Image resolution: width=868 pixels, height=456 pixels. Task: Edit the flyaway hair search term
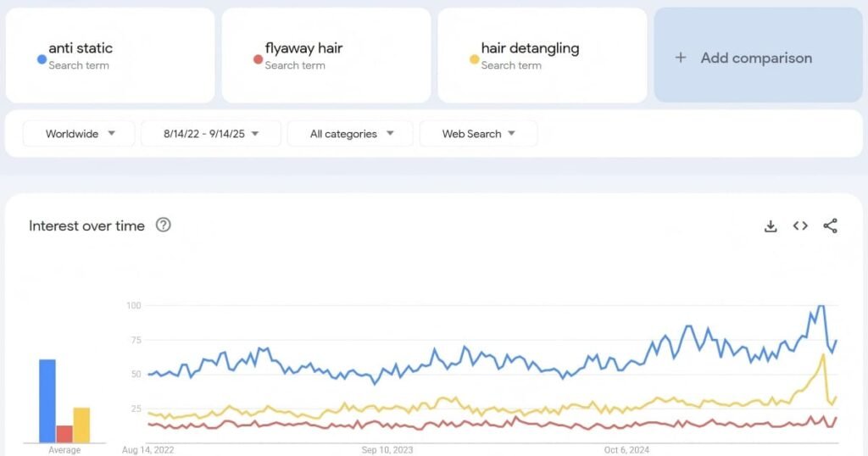pos(303,48)
